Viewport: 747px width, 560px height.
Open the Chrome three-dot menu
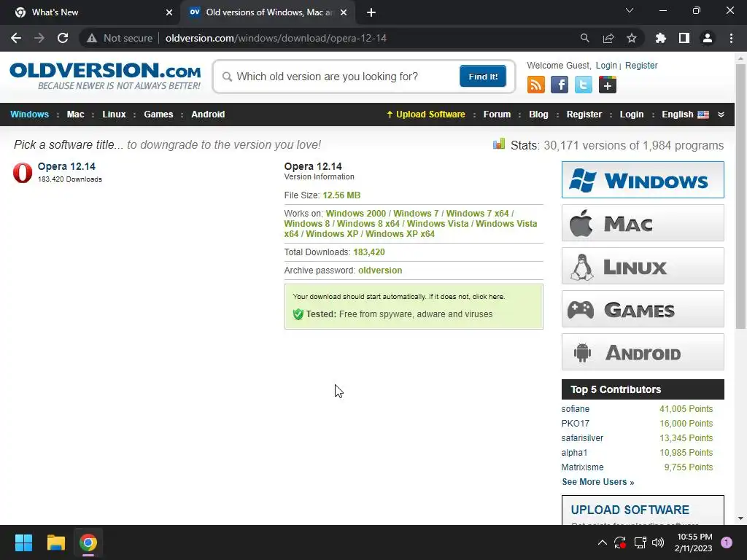731,38
